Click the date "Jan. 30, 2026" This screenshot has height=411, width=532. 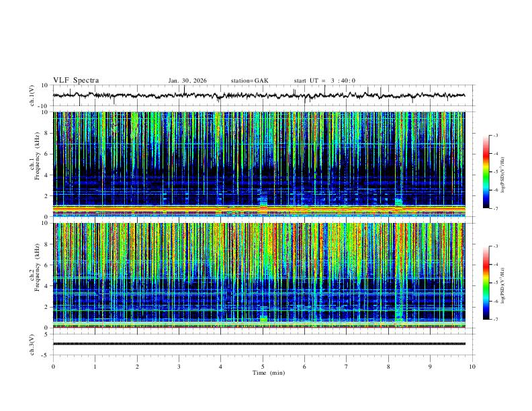coord(187,81)
